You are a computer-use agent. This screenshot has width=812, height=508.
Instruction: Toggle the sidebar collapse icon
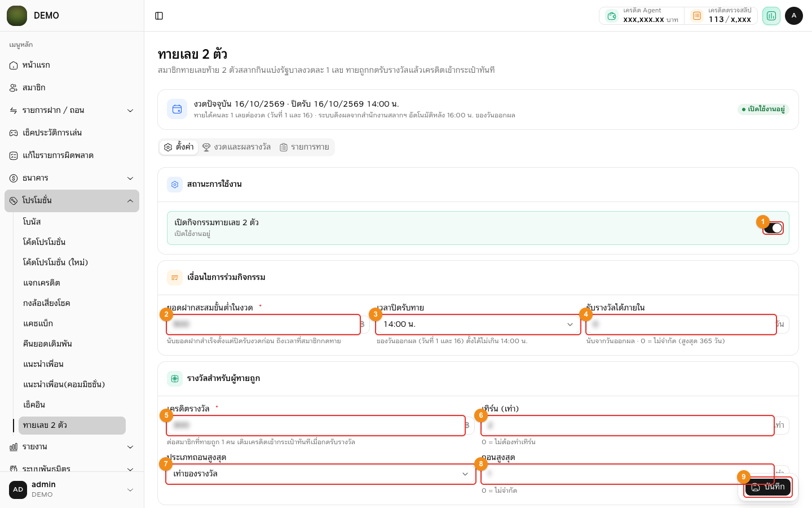[159, 16]
